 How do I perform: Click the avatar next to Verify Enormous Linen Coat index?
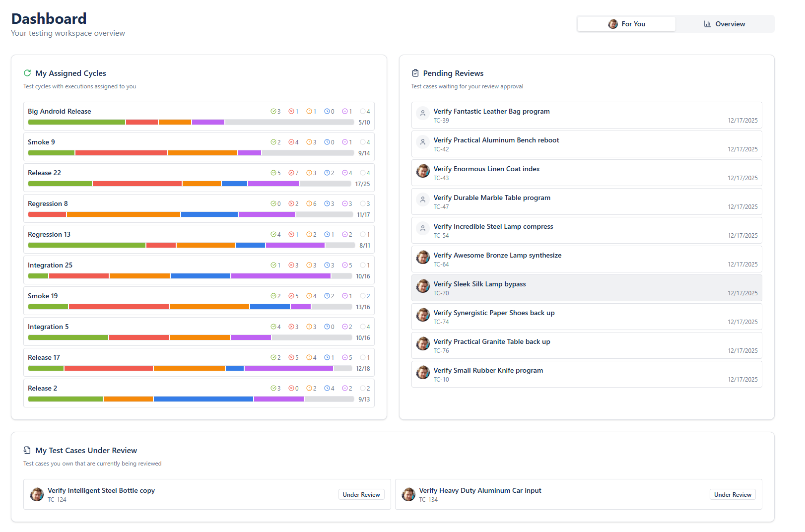(x=423, y=171)
